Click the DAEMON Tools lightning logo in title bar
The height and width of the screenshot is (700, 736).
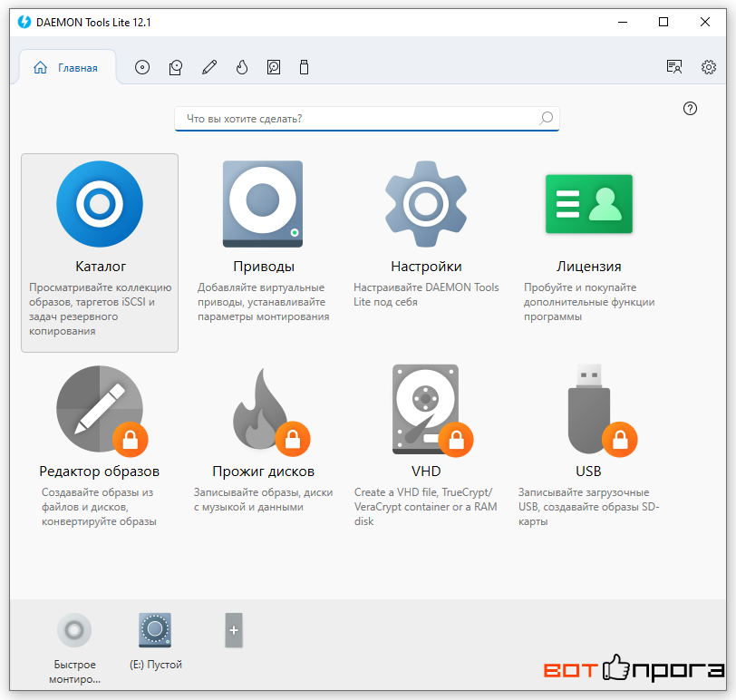tap(24, 22)
